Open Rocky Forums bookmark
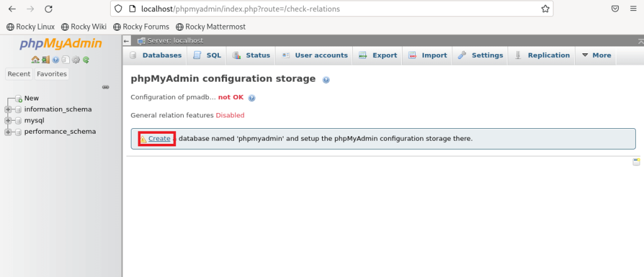The image size is (644, 277). tap(141, 26)
